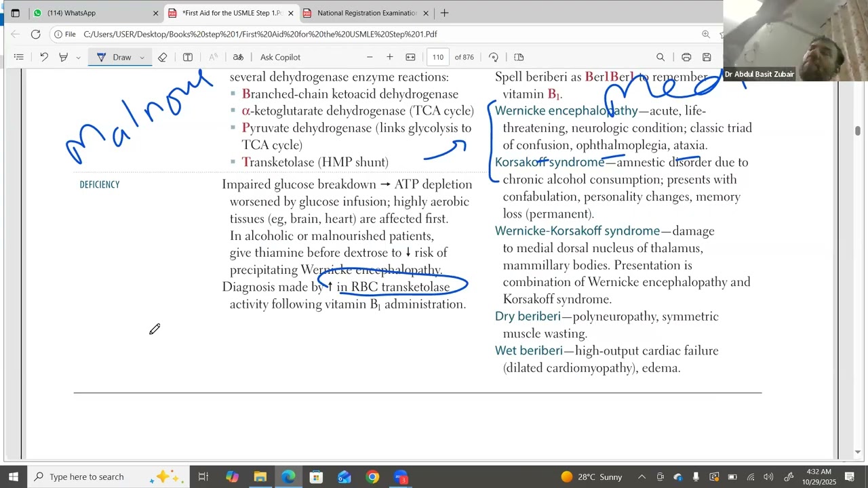Screen dimensions: 868x488
Task: Toggle the Draw tool
Action: pos(114,57)
